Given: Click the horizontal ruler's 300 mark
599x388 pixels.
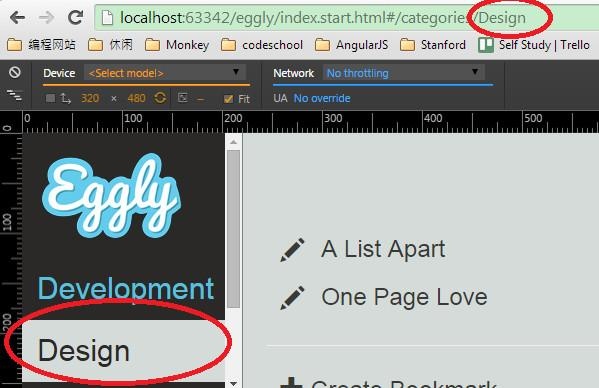Looking at the screenshot, I should 332,118.
